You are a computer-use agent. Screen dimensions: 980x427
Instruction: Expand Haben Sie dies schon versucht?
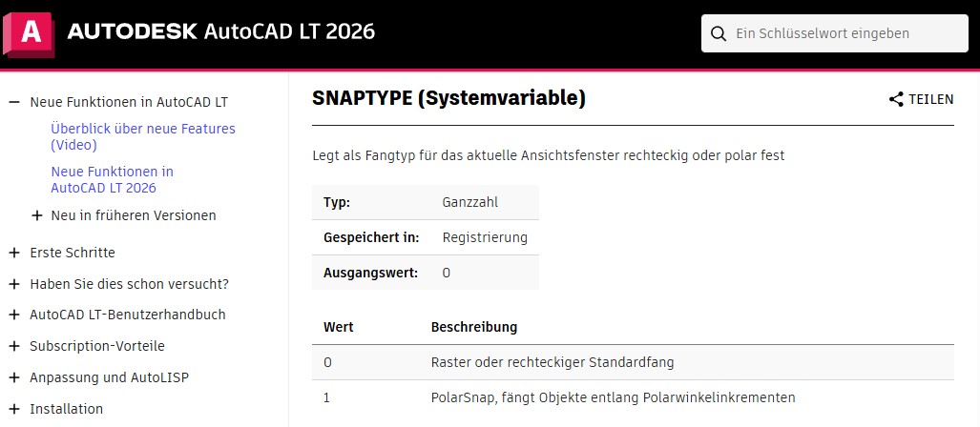click(x=13, y=283)
